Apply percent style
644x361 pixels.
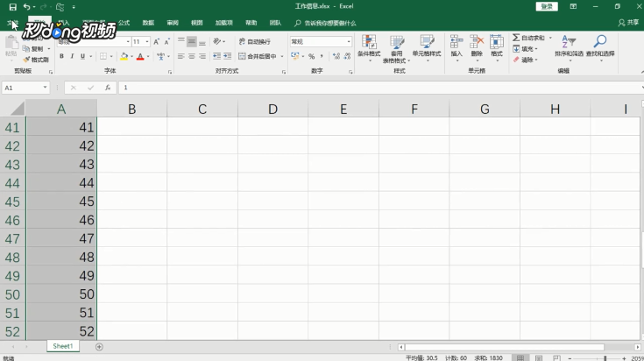311,56
